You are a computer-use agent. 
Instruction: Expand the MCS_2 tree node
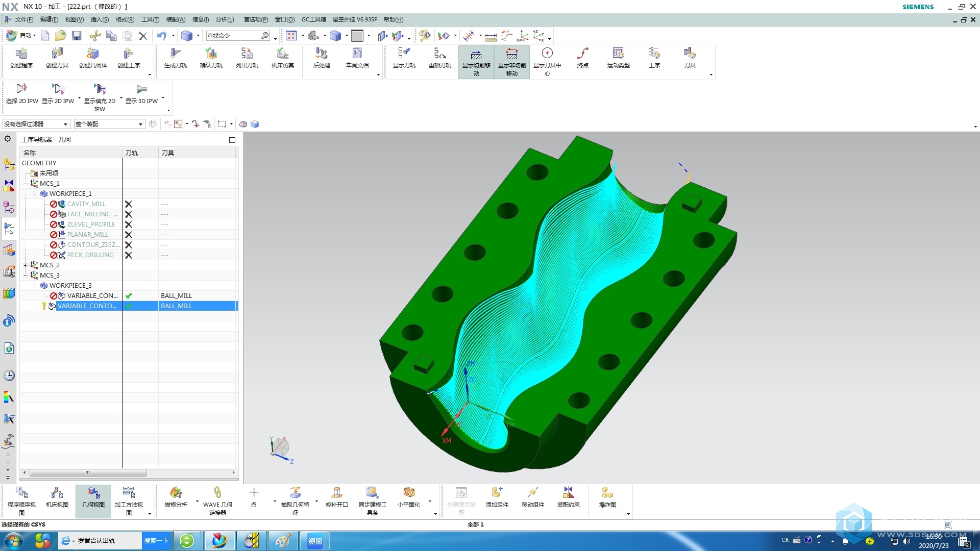pyautogui.click(x=26, y=265)
